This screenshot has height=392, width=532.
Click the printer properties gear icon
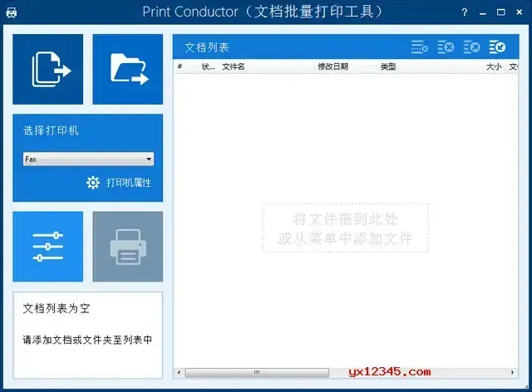coord(93,183)
